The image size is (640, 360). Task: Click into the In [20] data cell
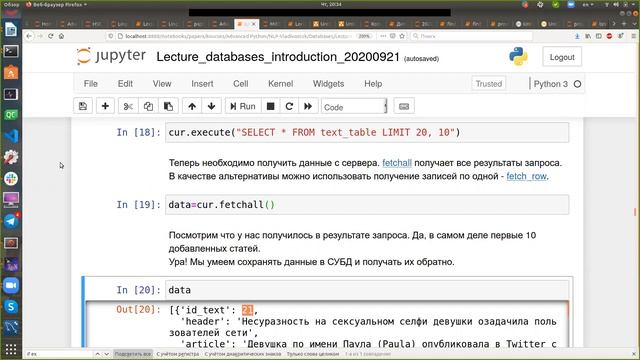pyautogui.click(x=367, y=290)
